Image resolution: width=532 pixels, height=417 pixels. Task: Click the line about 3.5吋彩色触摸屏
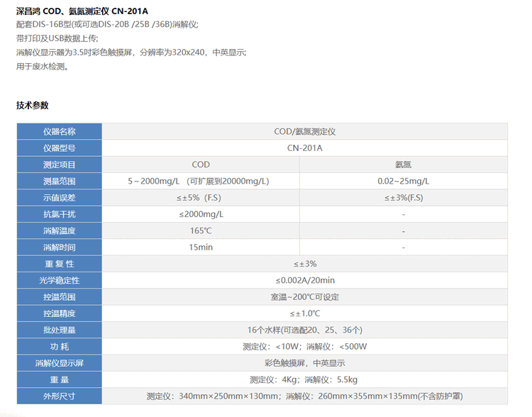131,52
